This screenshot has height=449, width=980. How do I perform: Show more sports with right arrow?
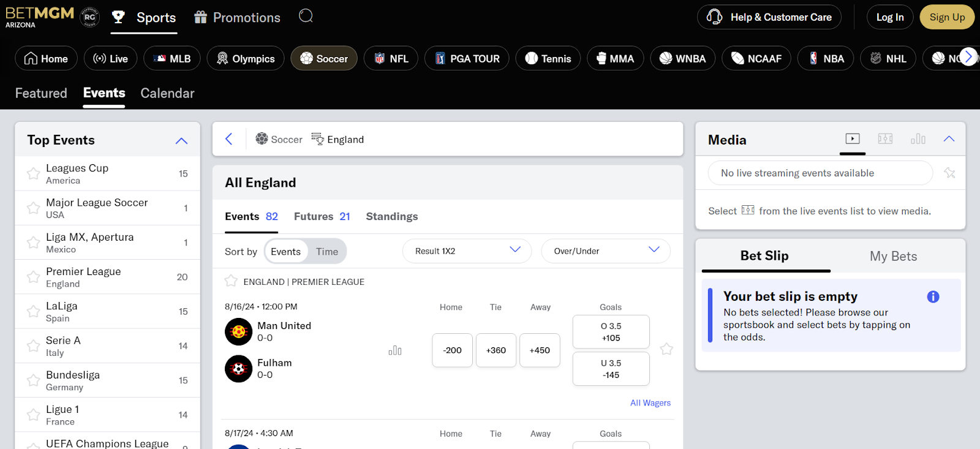pos(968,57)
